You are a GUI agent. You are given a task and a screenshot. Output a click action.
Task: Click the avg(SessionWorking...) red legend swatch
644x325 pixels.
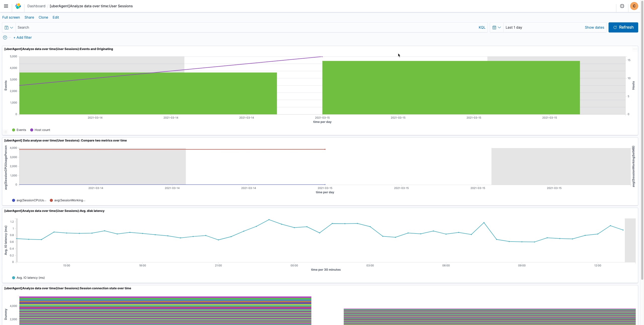51,200
